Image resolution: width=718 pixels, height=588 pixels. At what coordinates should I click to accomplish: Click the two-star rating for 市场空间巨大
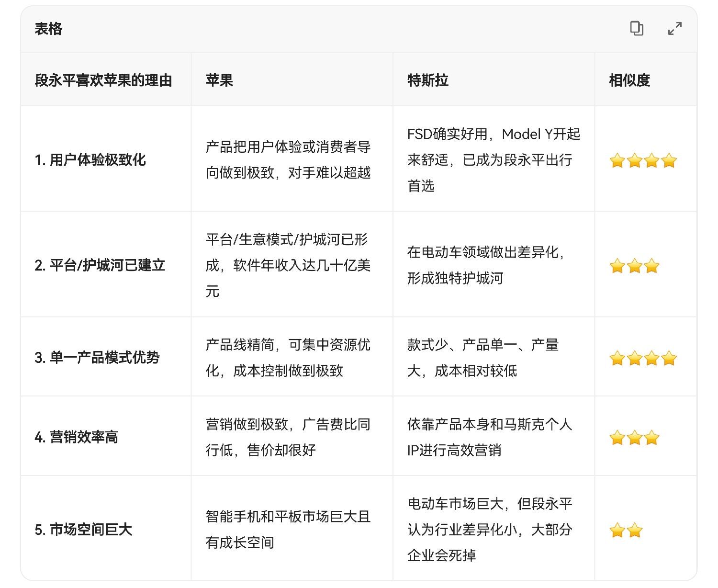coord(626,530)
